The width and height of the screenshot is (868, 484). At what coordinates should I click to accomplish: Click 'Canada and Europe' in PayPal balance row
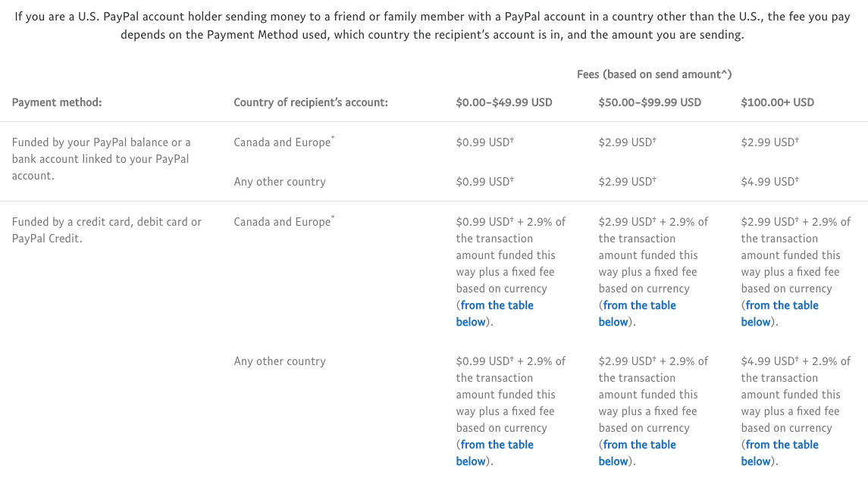(x=284, y=142)
